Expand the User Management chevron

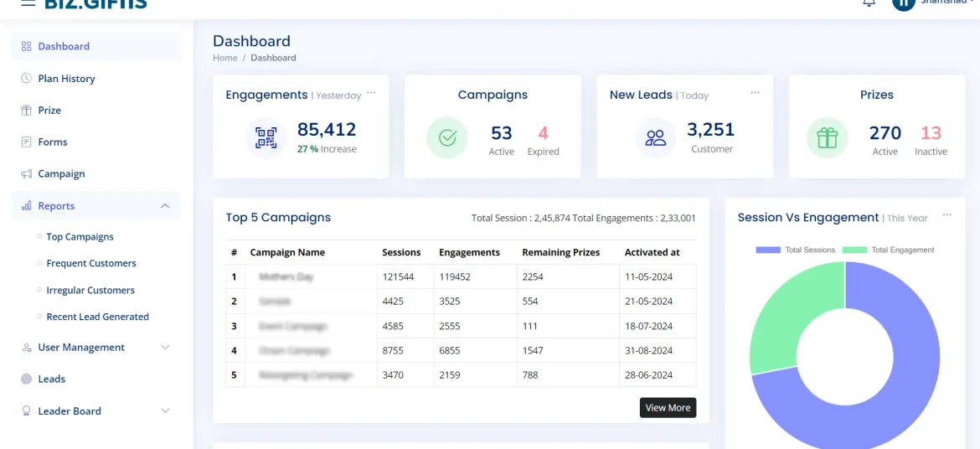pos(165,347)
